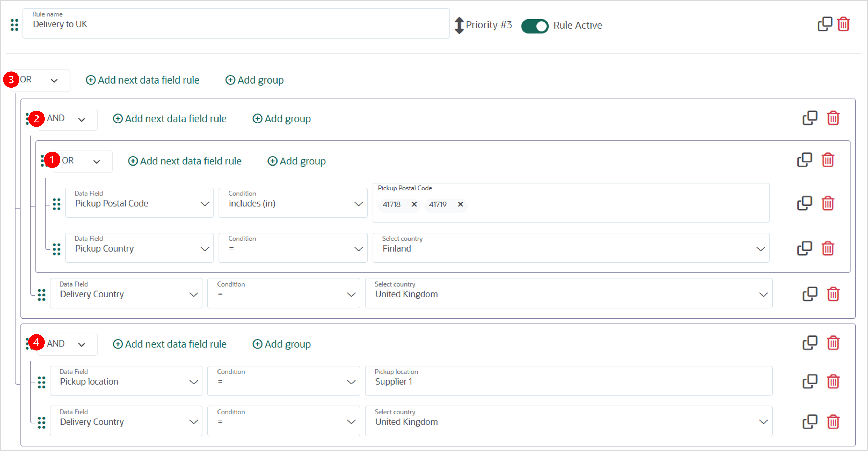Add next data field rule in nested OR group
This screenshot has width=868, height=451.
pos(185,161)
